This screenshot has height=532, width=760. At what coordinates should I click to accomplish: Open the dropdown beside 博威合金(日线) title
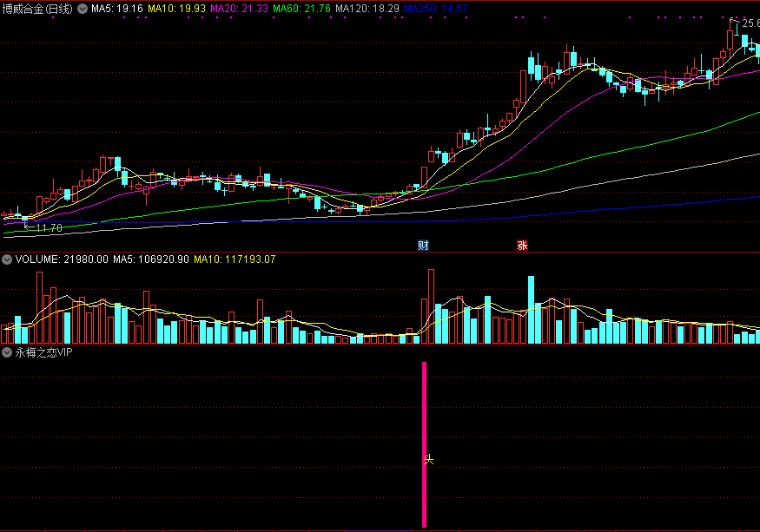83,9
